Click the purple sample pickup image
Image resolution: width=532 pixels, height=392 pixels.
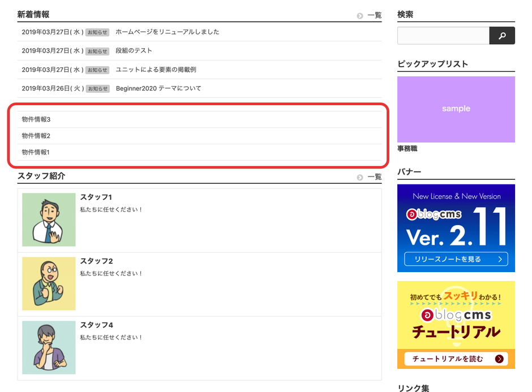(456, 109)
